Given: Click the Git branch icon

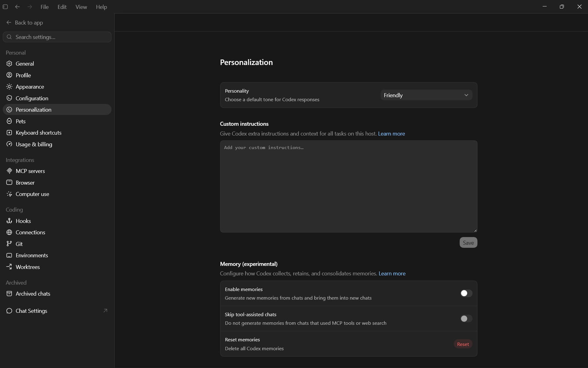Looking at the screenshot, I should click(x=9, y=244).
